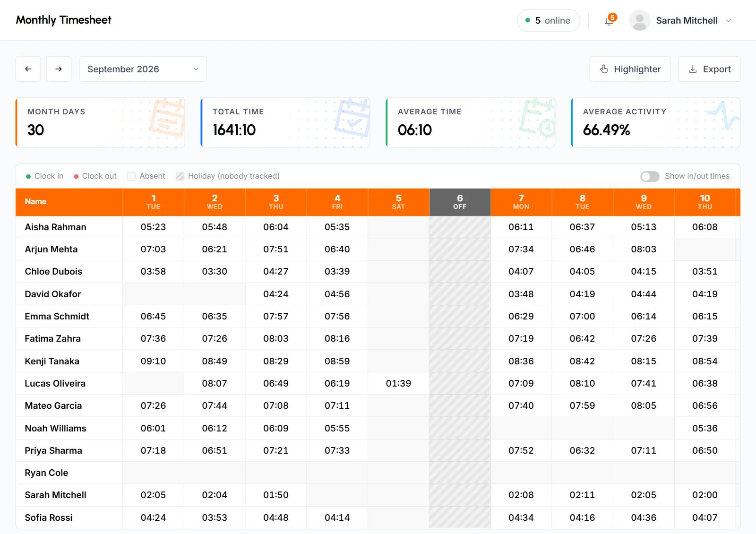Click the Holiday (nobody tracked) legend box
The image size is (756, 534).
pyautogui.click(x=180, y=176)
